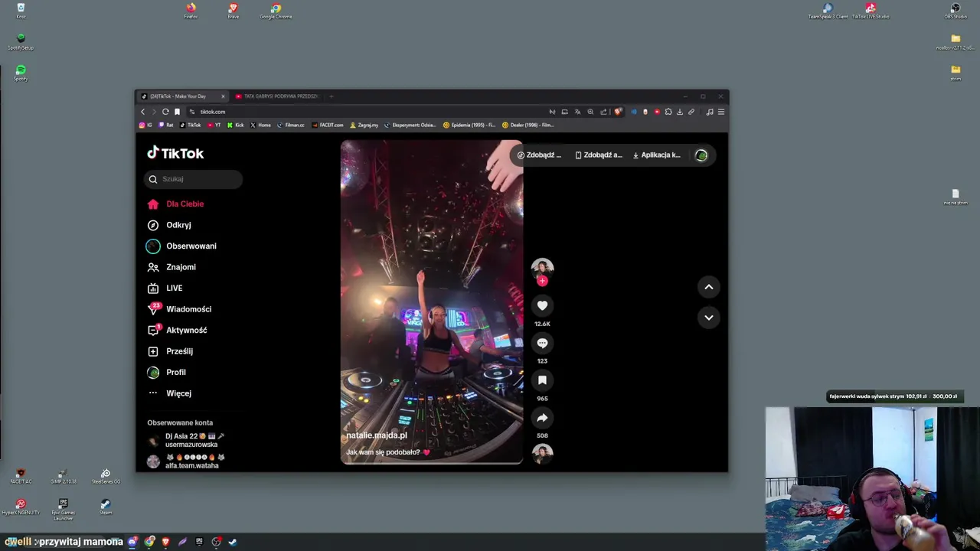Click the music note icon in browser toolbar
The width and height of the screenshot is (980, 551).
(710, 112)
